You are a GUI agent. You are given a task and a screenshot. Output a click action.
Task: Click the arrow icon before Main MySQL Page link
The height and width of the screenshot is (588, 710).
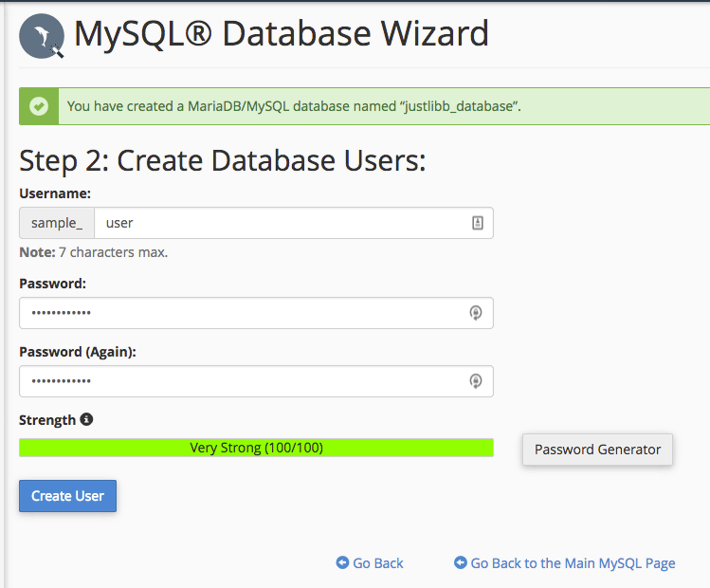coord(461,562)
